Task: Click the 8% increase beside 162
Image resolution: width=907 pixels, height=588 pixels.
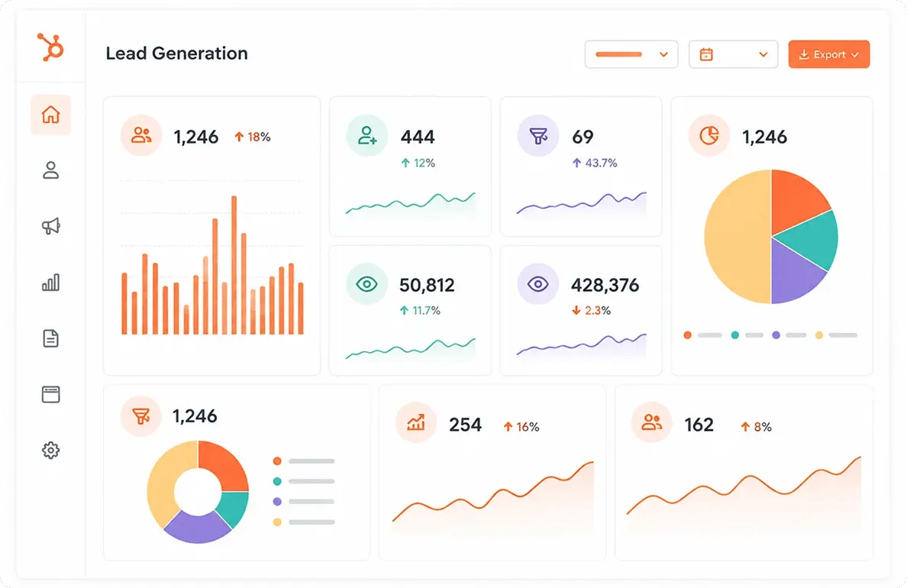Action: [756, 427]
